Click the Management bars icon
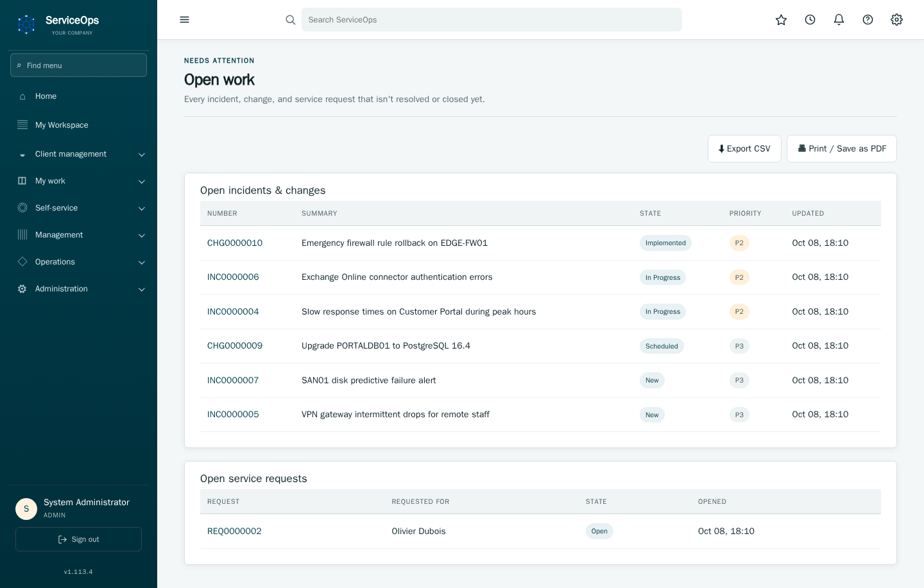This screenshot has width=924, height=588. point(22,235)
